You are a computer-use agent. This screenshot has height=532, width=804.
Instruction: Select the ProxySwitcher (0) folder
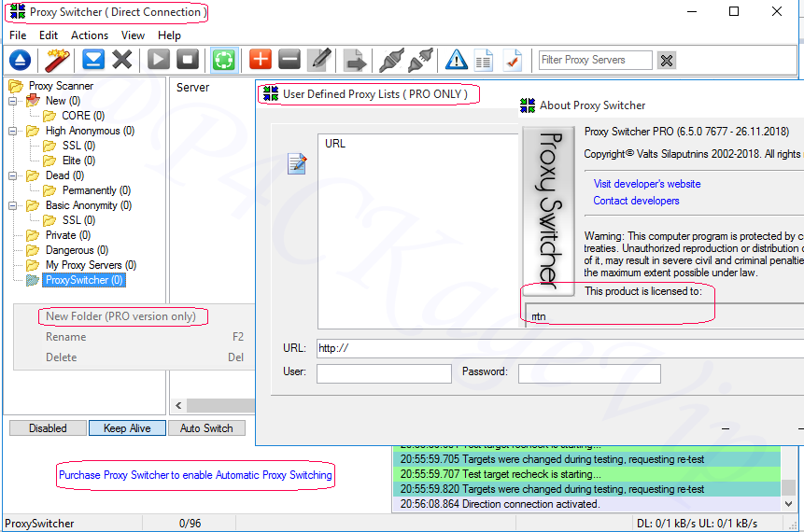point(84,280)
